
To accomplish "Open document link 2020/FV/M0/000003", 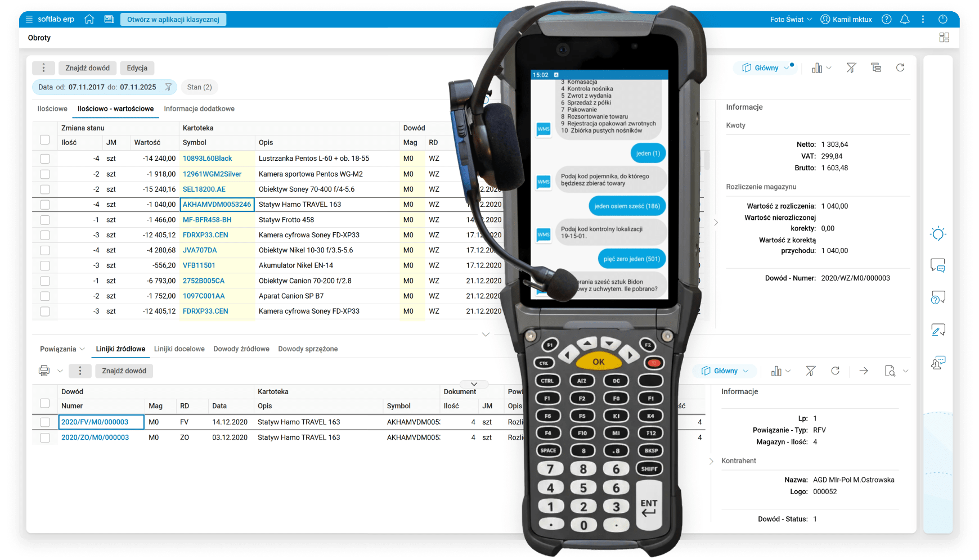I will [95, 422].
